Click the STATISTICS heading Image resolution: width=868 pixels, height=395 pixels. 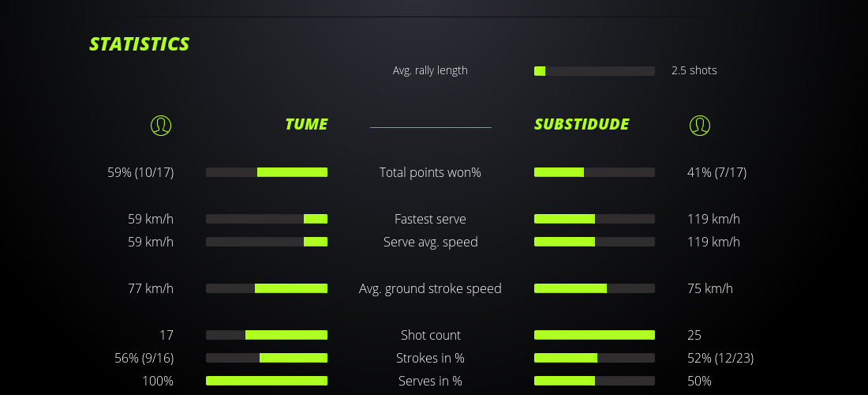coord(140,44)
